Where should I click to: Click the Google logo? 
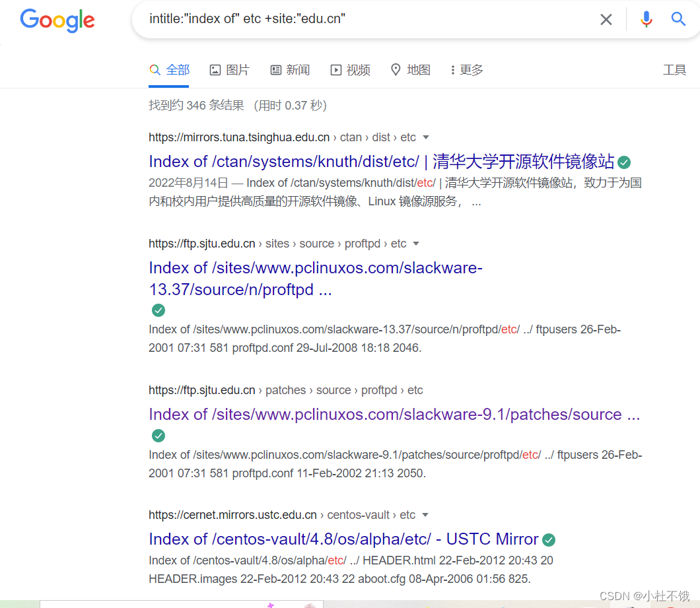point(57,20)
